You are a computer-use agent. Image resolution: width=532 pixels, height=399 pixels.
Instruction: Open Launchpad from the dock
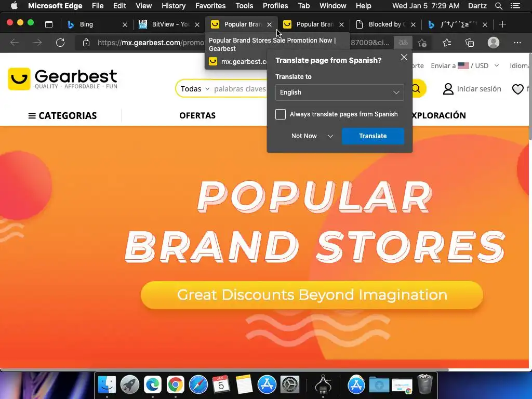pyautogui.click(x=129, y=384)
